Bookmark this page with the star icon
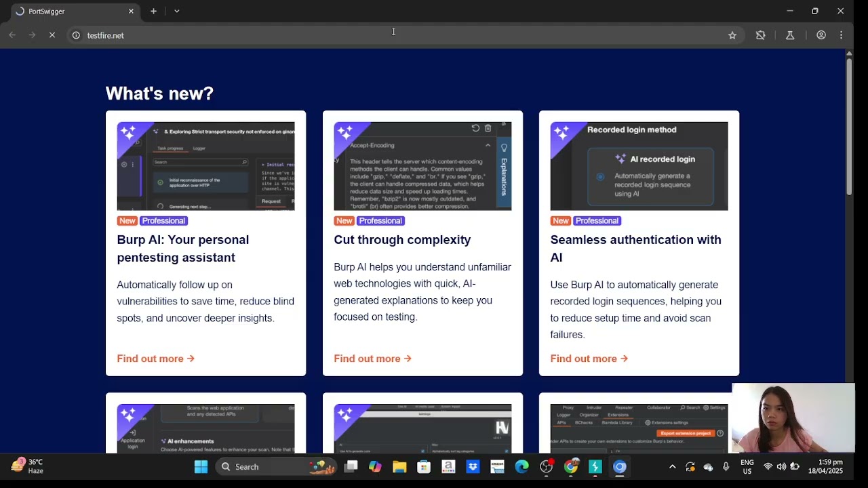Screen dimensions: 868x488 coord(732,35)
